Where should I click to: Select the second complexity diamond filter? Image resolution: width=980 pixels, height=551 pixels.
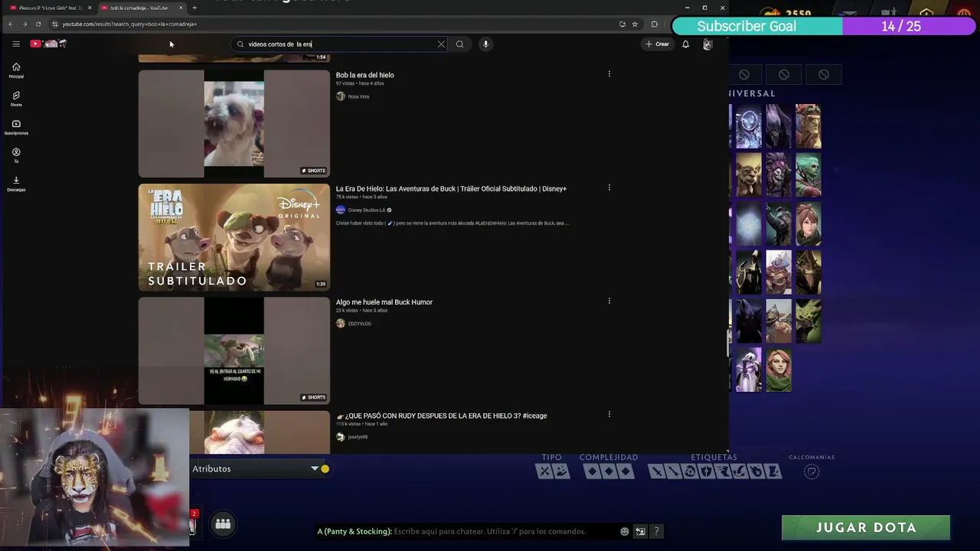[x=609, y=471]
